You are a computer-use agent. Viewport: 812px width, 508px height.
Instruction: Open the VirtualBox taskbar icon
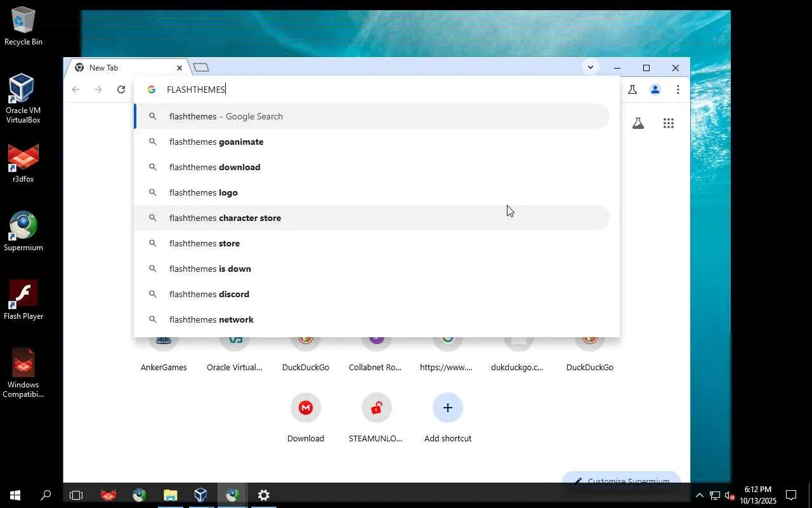pyautogui.click(x=201, y=495)
